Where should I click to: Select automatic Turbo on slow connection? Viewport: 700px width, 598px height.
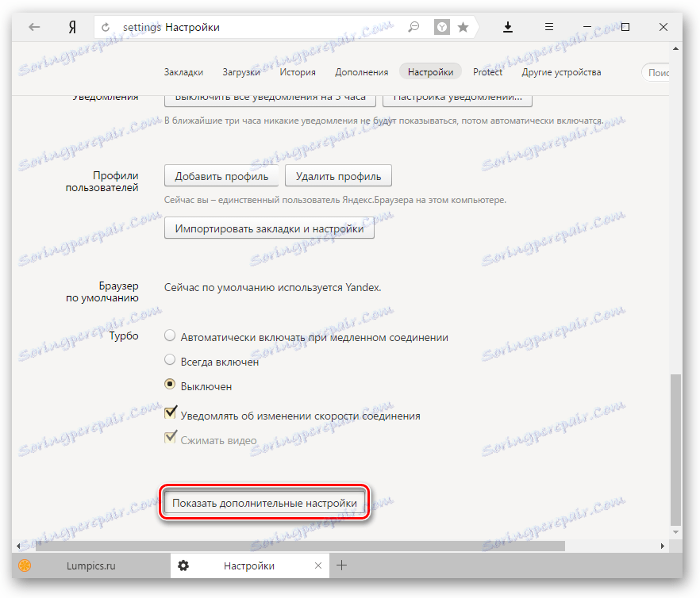(170, 335)
